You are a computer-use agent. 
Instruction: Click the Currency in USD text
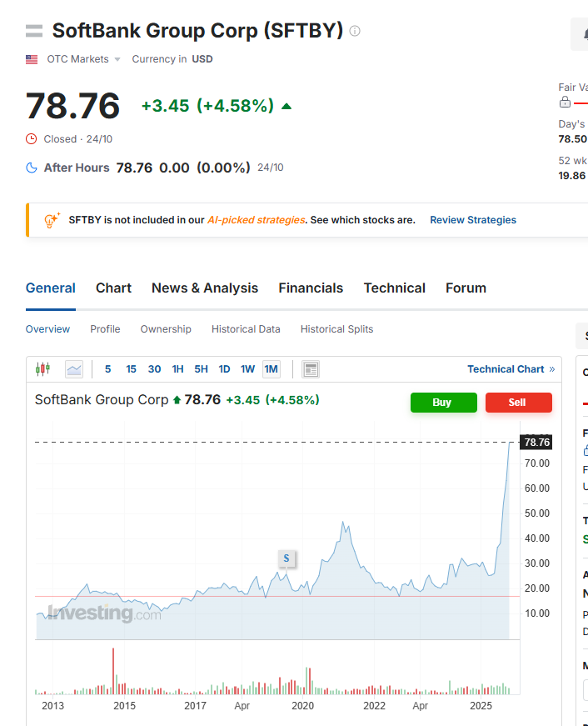tap(172, 59)
